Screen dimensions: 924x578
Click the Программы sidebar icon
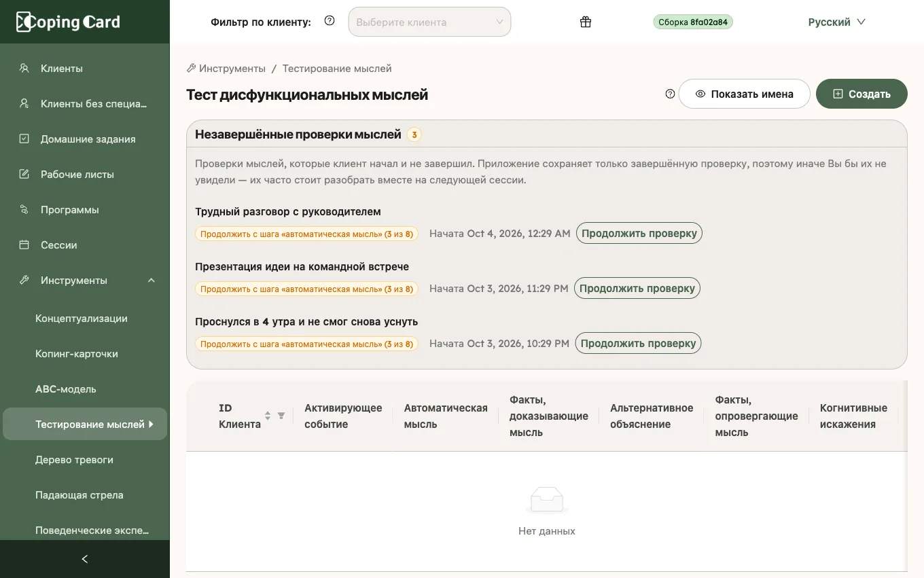point(24,209)
